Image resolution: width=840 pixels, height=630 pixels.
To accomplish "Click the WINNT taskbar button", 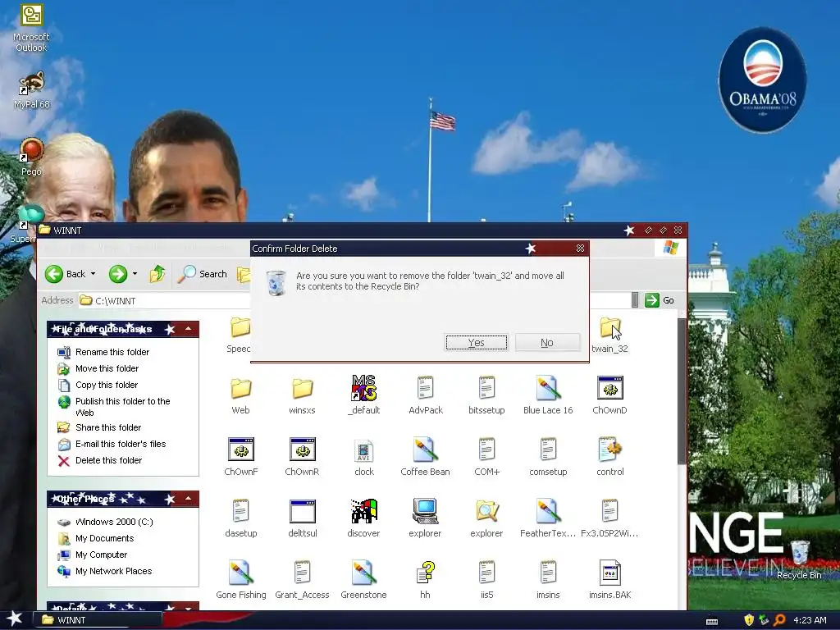I will point(98,620).
